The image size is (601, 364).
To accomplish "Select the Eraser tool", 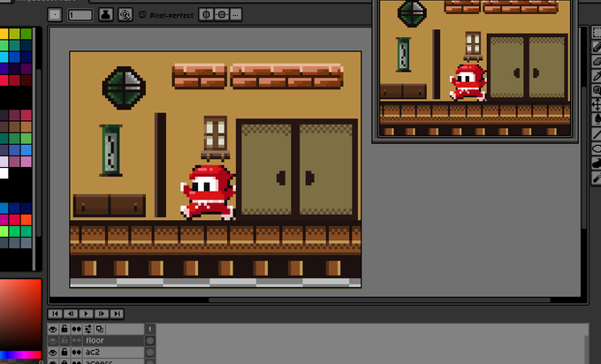I will tap(597, 61).
